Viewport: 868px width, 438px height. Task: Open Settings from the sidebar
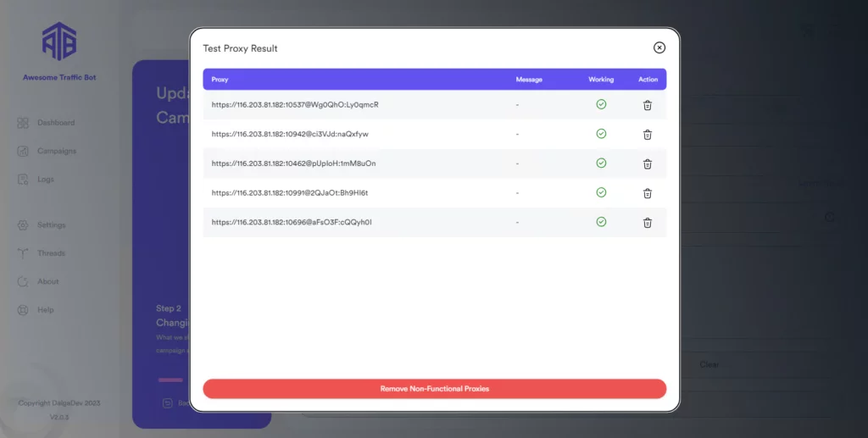(51, 225)
